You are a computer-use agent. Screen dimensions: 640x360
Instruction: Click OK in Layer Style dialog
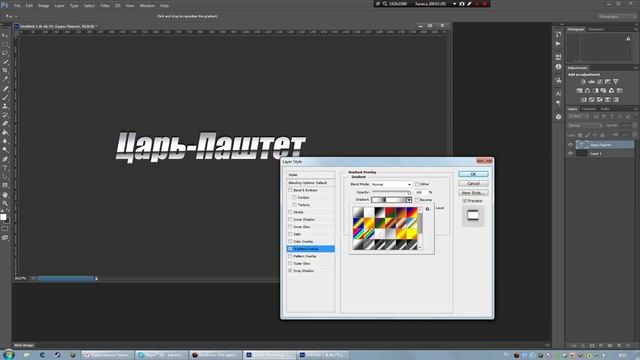point(473,174)
